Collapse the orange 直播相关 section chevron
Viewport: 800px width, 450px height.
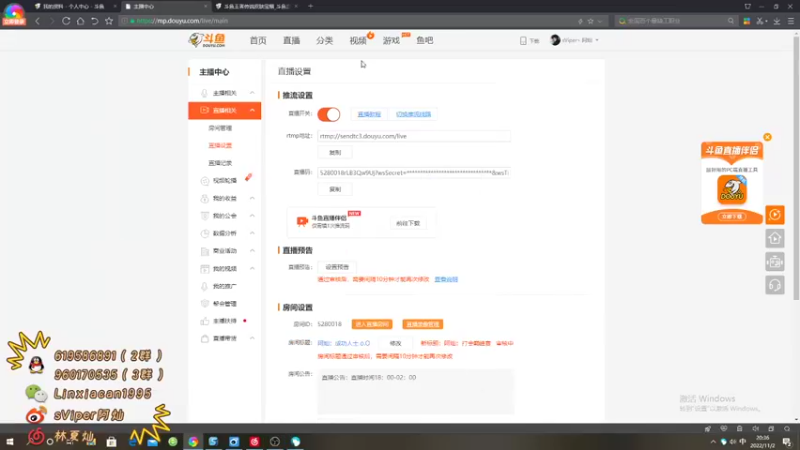pyautogui.click(x=252, y=110)
